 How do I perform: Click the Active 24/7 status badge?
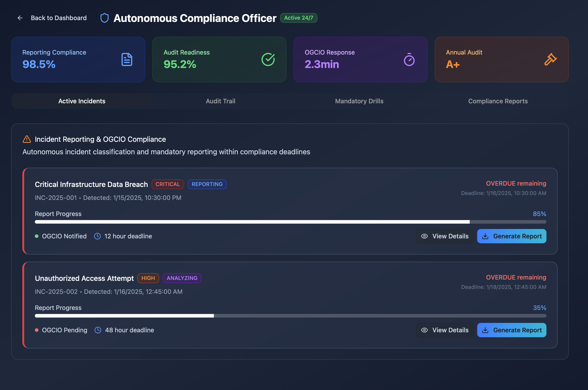click(x=299, y=18)
